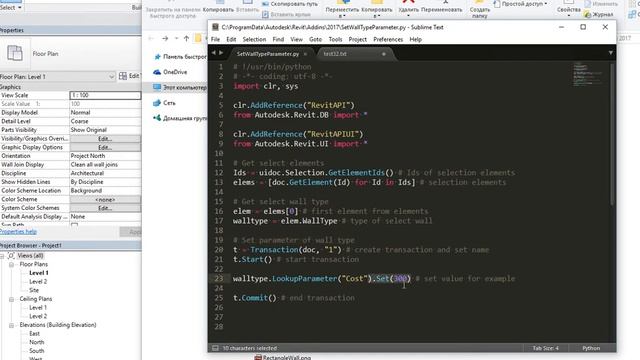
Task: Open the Edit menu in Sublime Text
Action: pos(231,40)
